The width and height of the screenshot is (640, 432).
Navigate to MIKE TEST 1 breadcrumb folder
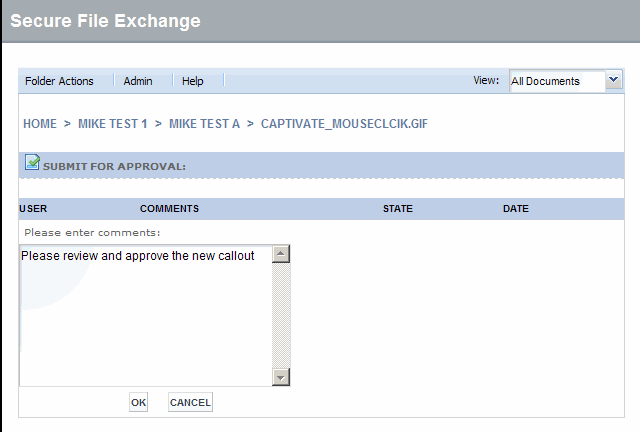113,124
